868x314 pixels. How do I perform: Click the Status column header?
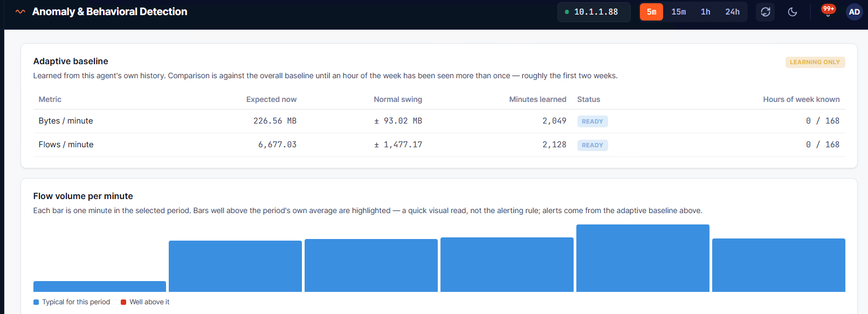coord(589,99)
